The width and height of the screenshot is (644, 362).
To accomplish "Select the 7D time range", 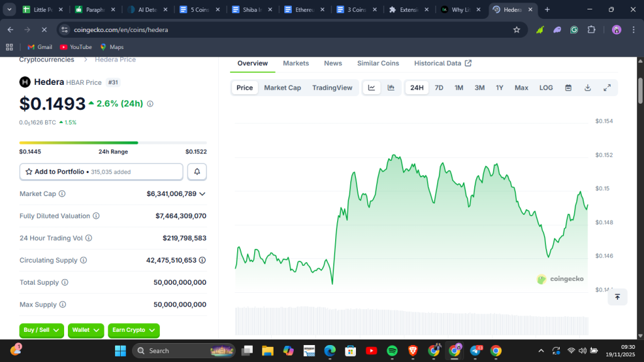I will 439,88.
